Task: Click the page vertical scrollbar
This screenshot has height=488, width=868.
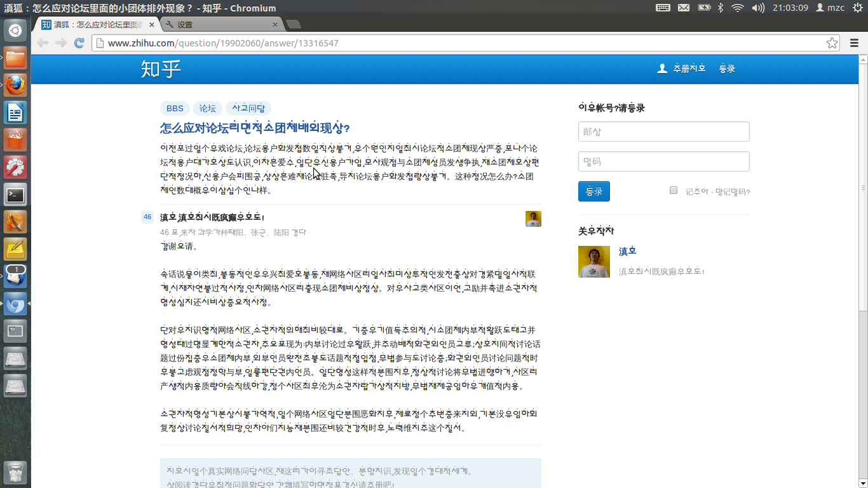Action: point(863,188)
